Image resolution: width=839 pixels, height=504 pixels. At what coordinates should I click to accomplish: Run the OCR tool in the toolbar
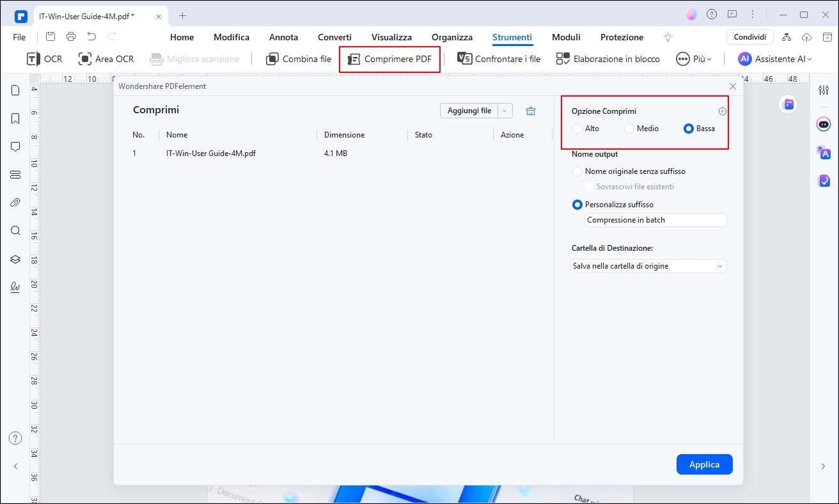pyautogui.click(x=44, y=59)
